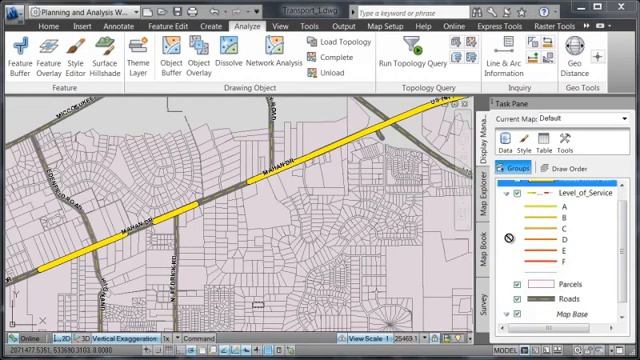Image resolution: width=640 pixels, height=360 pixels.
Task: Click the Roads layer style swatch
Action: coord(541,299)
